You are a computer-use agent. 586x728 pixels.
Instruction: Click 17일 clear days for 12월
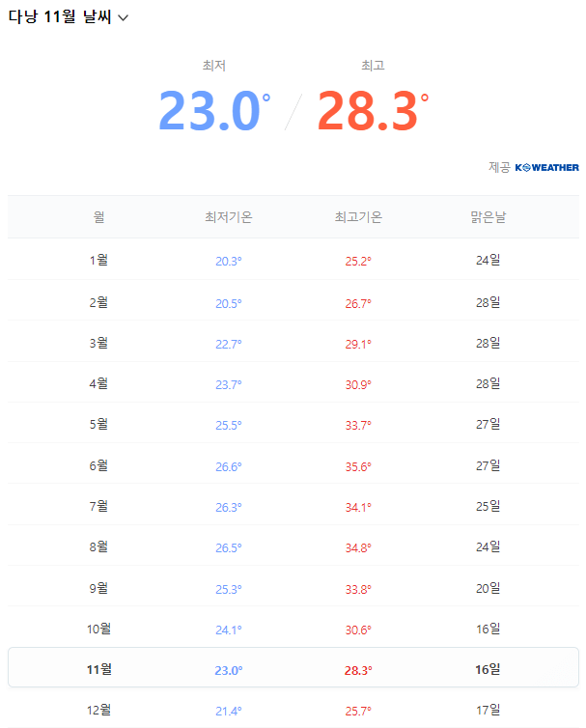pos(488,710)
